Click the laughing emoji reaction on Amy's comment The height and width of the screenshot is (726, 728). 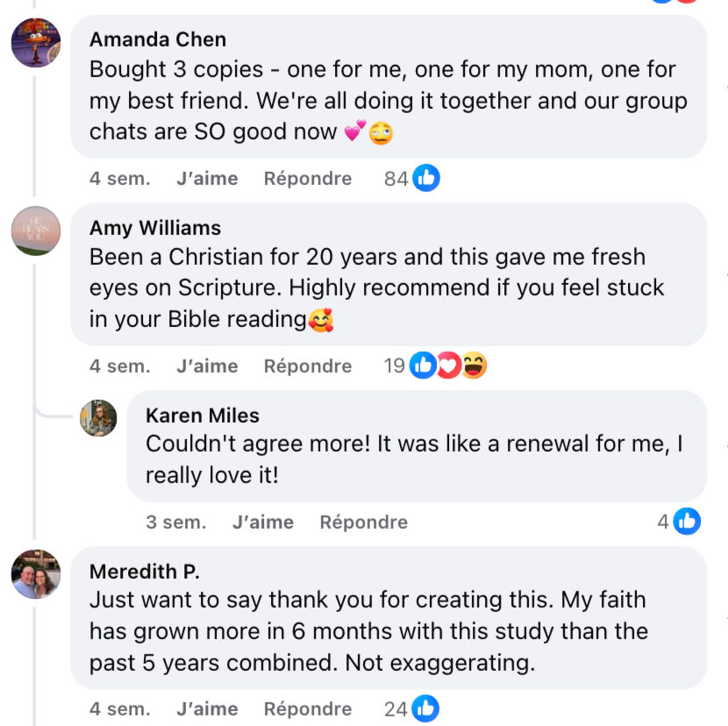(x=474, y=366)
